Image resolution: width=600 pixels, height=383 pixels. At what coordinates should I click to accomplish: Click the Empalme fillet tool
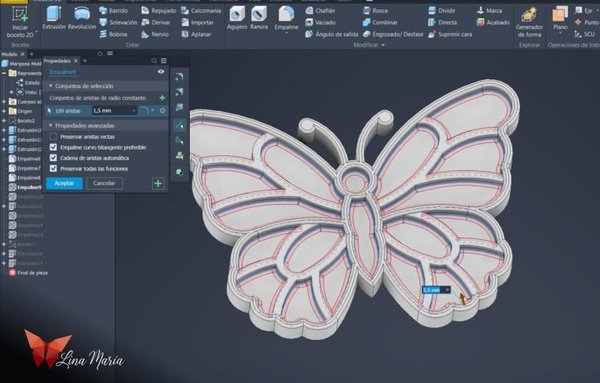[286, 17]
